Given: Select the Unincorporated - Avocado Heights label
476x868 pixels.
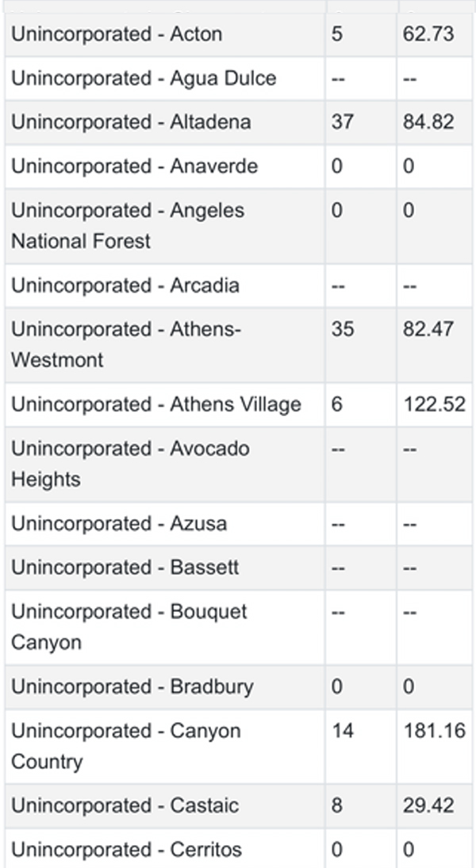Looking at the screenshot, I should click(x=130, y=464).
